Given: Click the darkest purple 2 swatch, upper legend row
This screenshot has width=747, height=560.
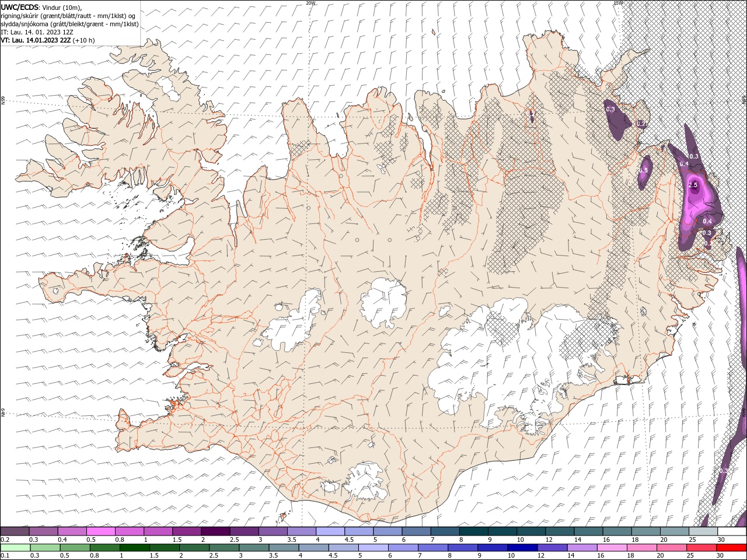Looking at the screenshot, I should tap(215, 531).
